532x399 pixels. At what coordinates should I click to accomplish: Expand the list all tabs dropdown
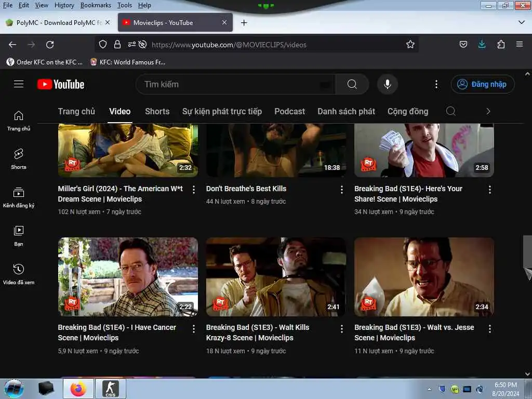click(x=522, y=22)
